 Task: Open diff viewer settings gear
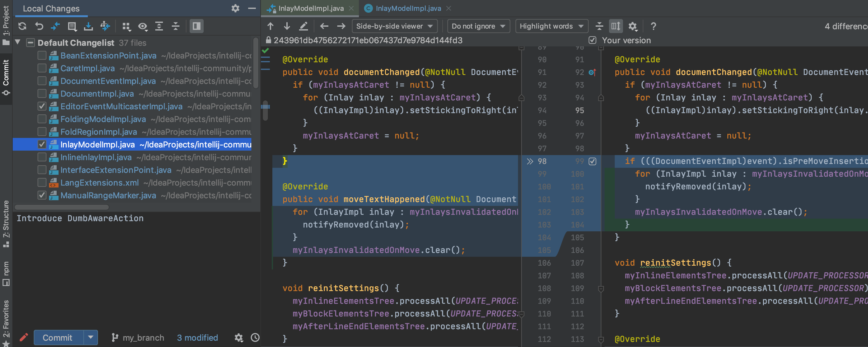(x=633, y=26)
